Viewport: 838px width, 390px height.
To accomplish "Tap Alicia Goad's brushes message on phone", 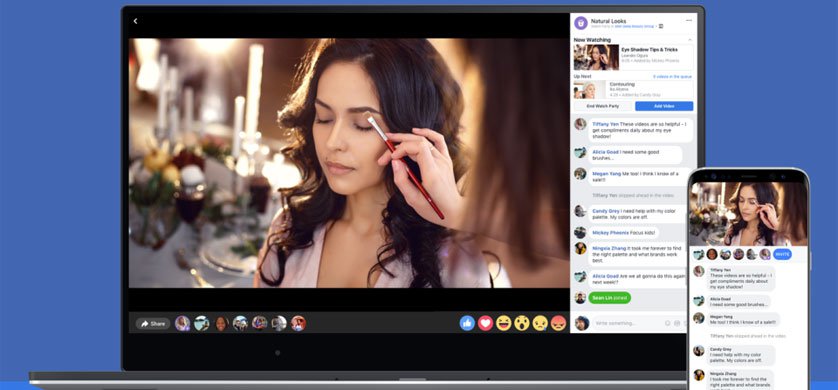I will (739, 302).
